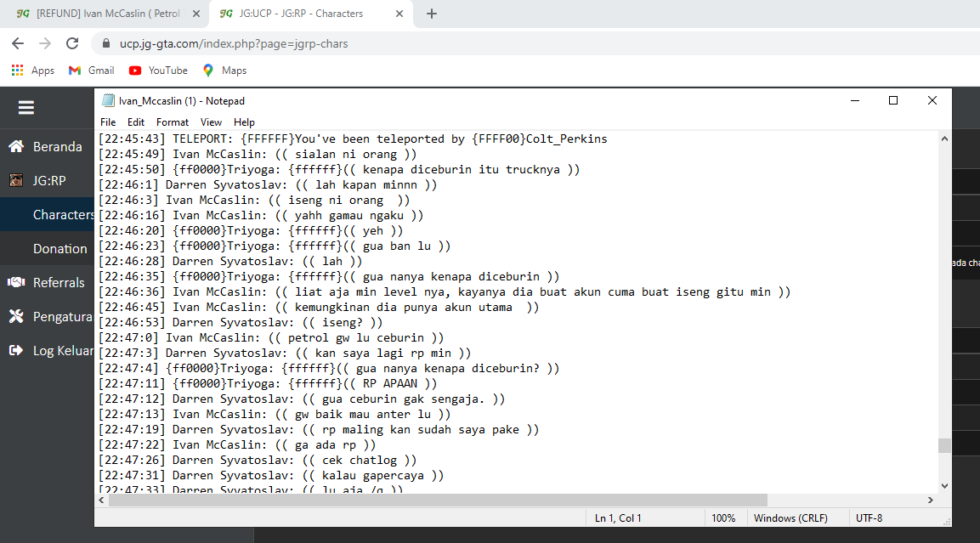This screenshot has height=543, width=980.
Task: Click the line 'gua ceburin gak sengaja.'
Action: click(302, 399)
